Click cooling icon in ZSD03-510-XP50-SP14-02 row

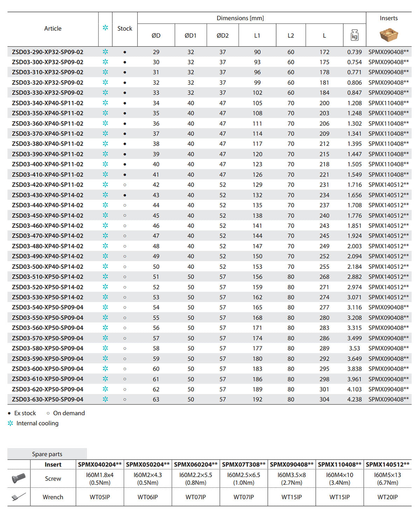coord(105,277)
